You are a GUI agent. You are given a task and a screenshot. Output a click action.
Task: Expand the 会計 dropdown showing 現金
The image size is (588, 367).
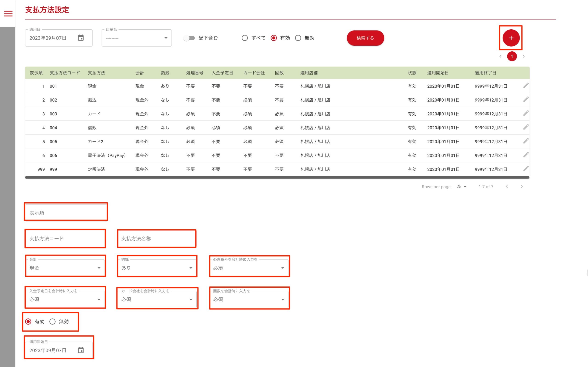pos(65,268)
